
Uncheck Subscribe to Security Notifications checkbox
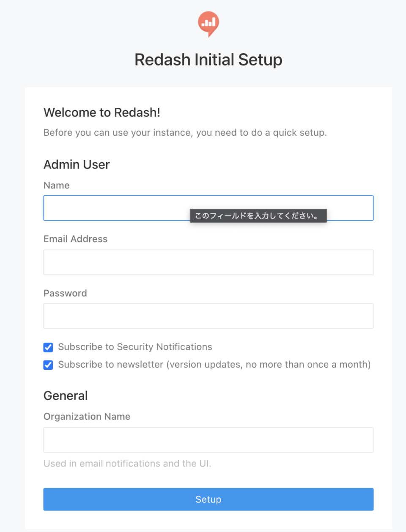[x=48, y=347]
